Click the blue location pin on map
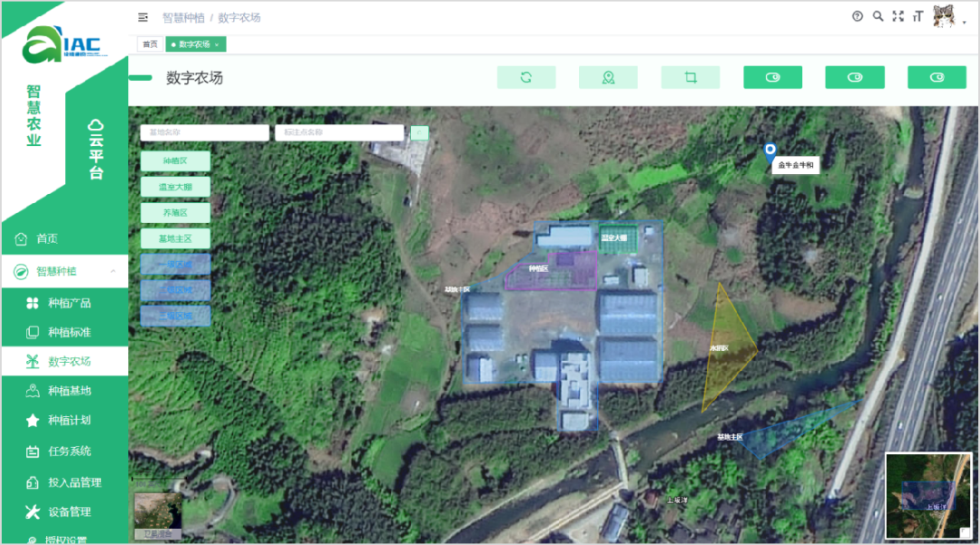The image size is (980, 545). click(770, 151)
